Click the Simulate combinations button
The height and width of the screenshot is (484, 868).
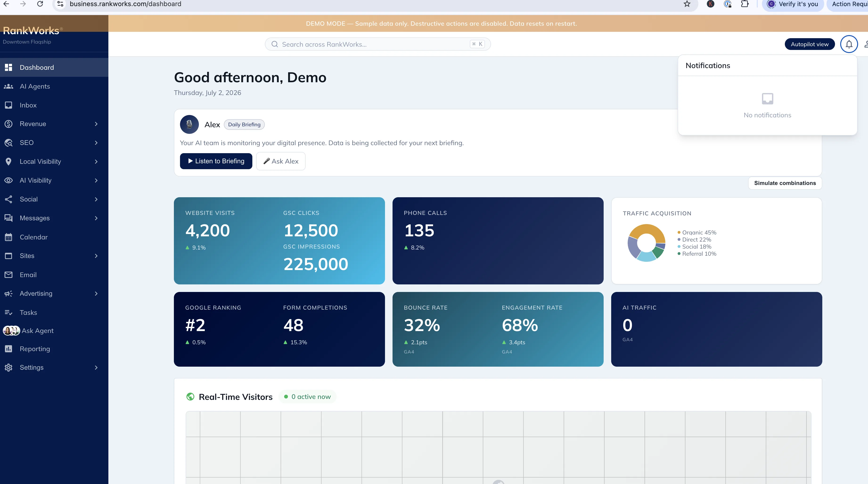click(x=785, y=183)
